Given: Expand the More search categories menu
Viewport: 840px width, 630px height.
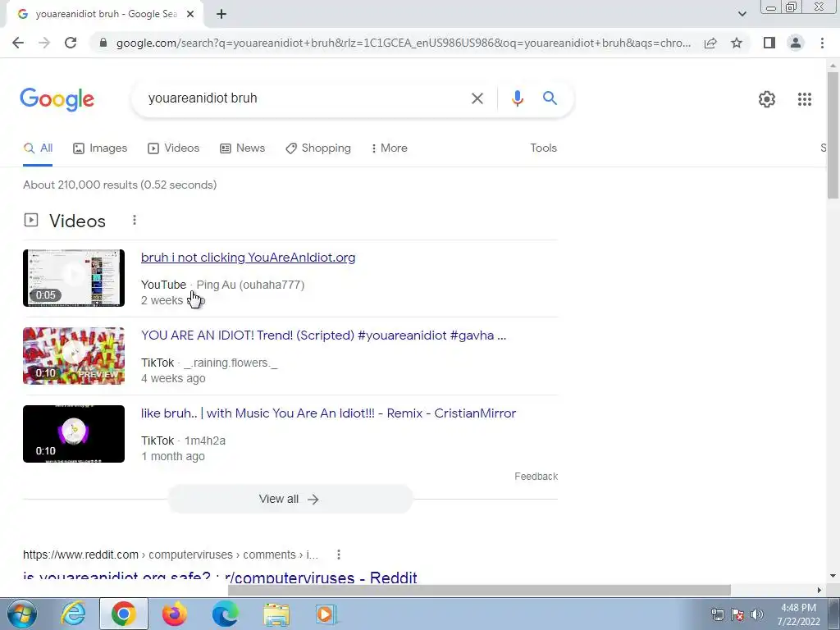Looking at the screenshot, I should 390,148.
